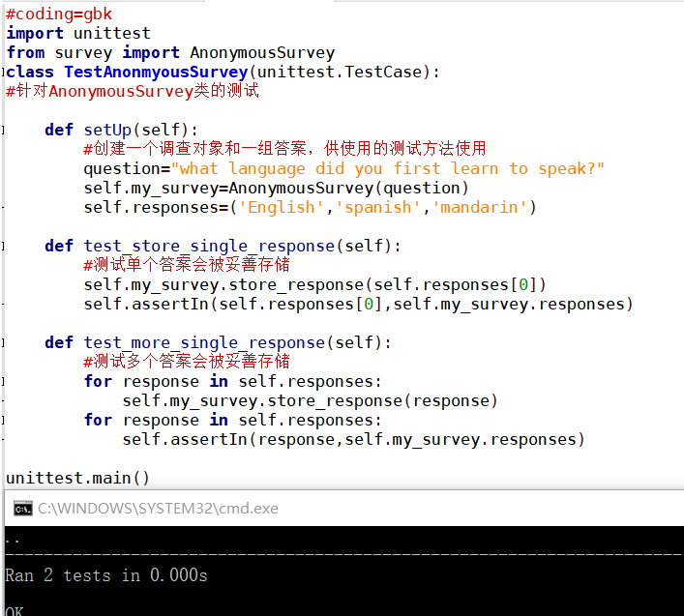Click the '#测试单个答案会被妥善存储' comment

pyautogui.click(x=187, y=265)
